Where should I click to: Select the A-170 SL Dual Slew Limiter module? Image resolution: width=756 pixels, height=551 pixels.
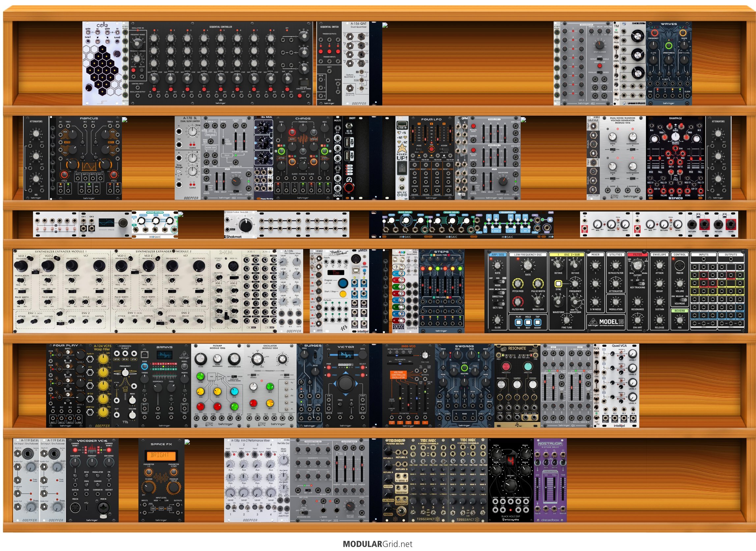(x=188, y=158)
